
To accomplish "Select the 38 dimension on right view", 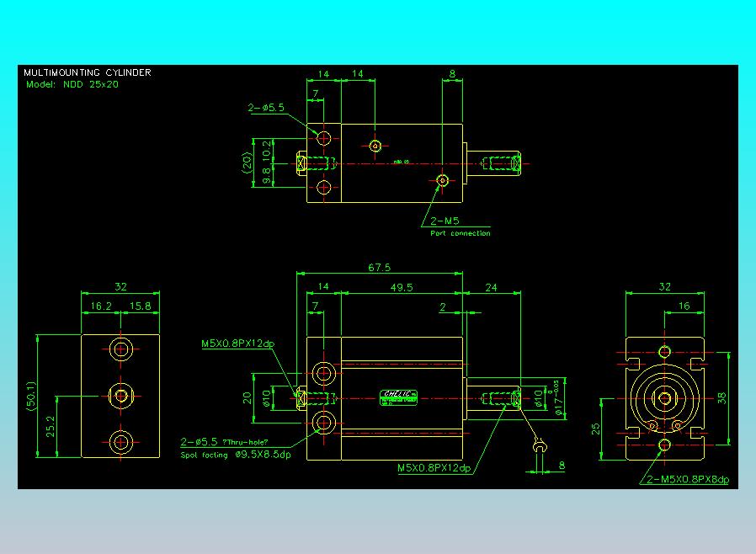I will point(723,397).
